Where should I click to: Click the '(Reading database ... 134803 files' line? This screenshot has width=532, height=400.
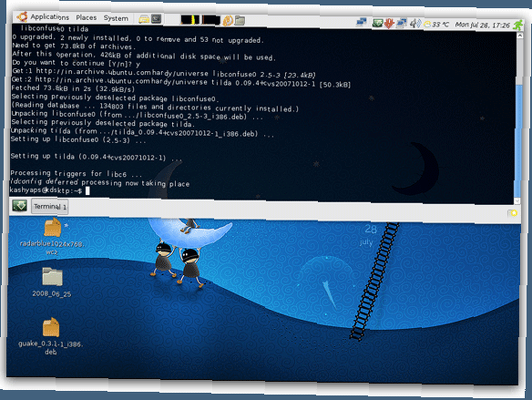[155, 107]
